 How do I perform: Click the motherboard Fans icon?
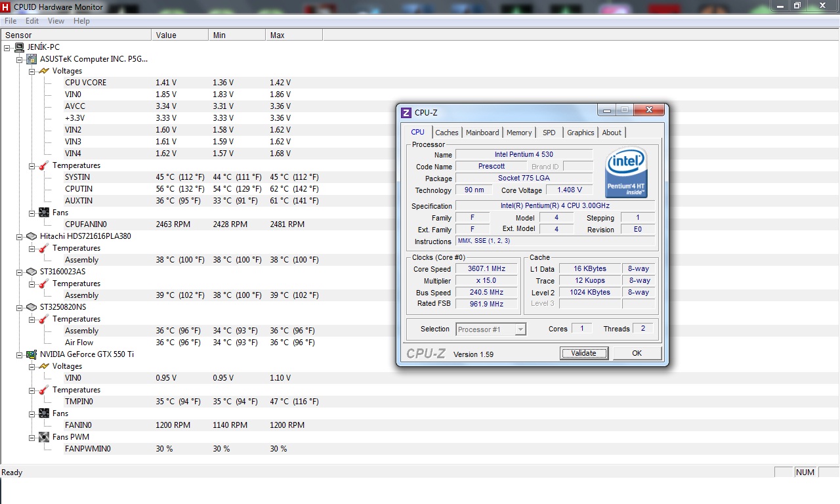click(x=44, y=213)
